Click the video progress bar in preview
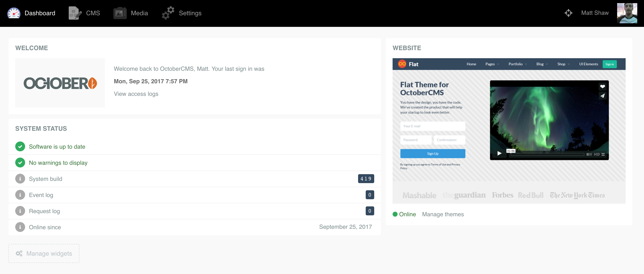The image size is (644, 274). click(547, 154)
